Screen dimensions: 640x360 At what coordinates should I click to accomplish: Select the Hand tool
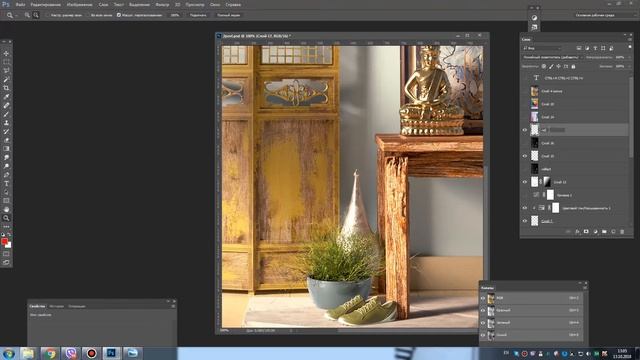coord(6,209)
